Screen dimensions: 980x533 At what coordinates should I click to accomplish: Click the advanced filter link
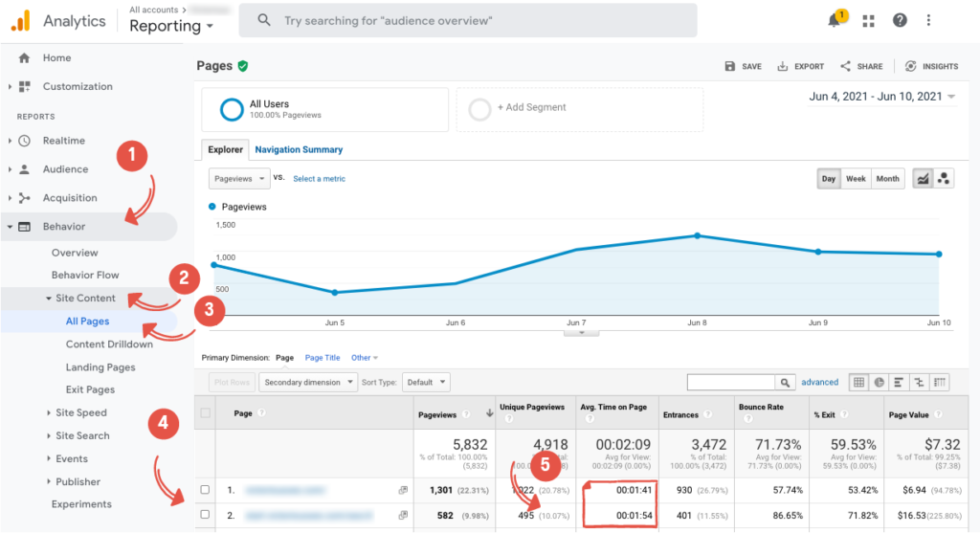tap(820, 382)
